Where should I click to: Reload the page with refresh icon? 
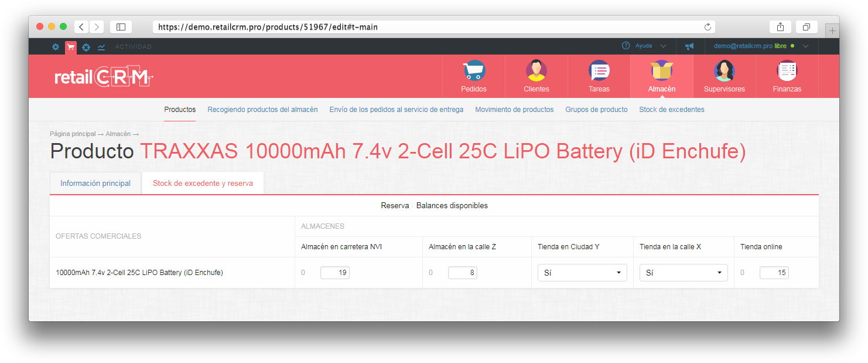pos(708,27)
